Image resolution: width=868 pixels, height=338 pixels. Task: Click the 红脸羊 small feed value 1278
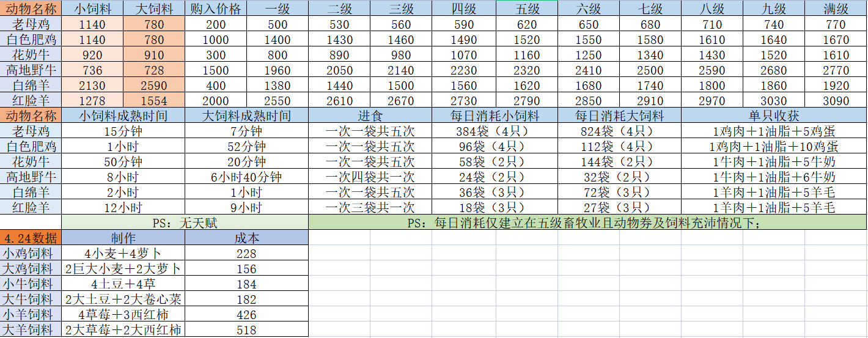click(92, 100)
